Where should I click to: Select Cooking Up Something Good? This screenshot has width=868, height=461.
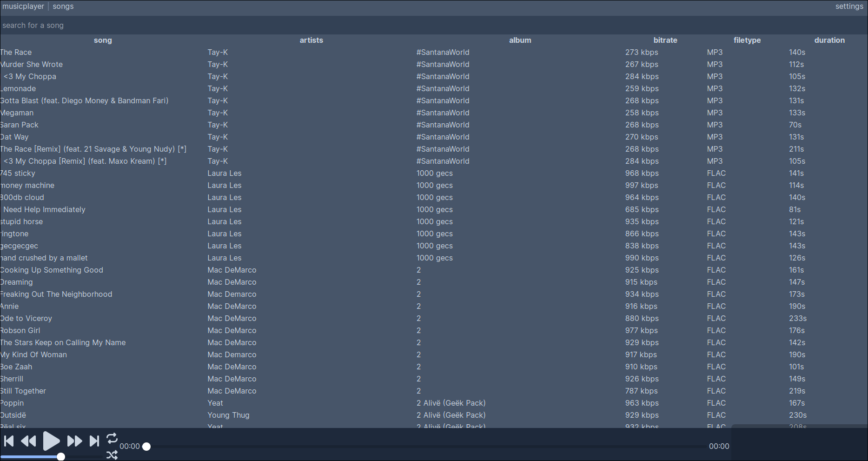(x=52, y=270)
